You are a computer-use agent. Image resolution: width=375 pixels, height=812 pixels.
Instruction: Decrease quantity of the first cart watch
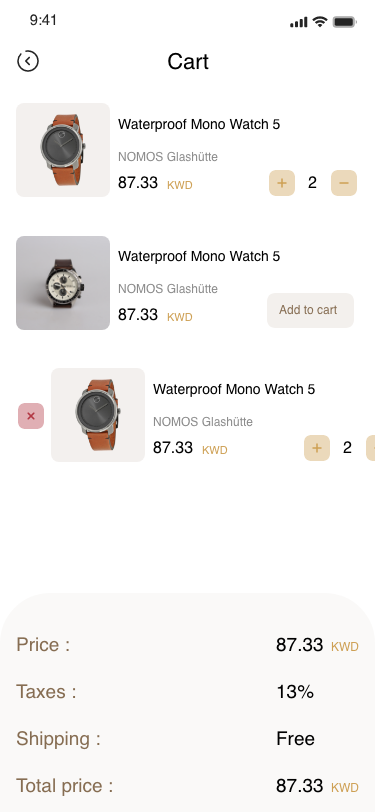(344, 183)
